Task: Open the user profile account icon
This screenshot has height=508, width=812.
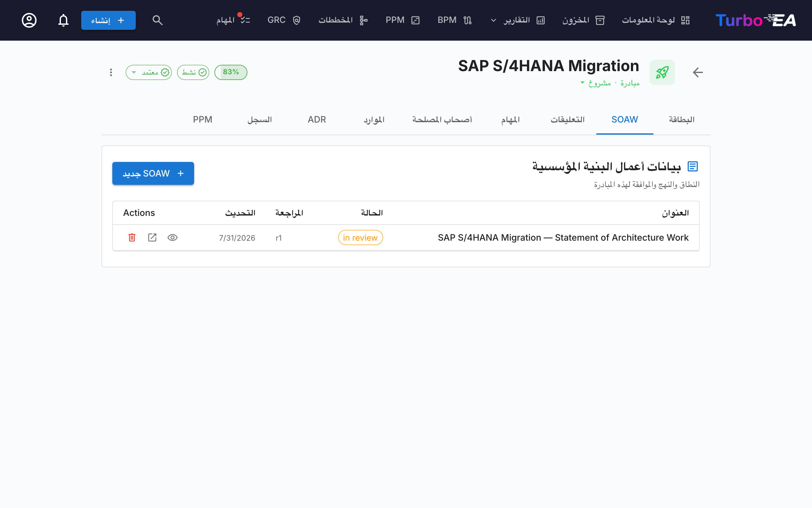Action: click(29, 20)
